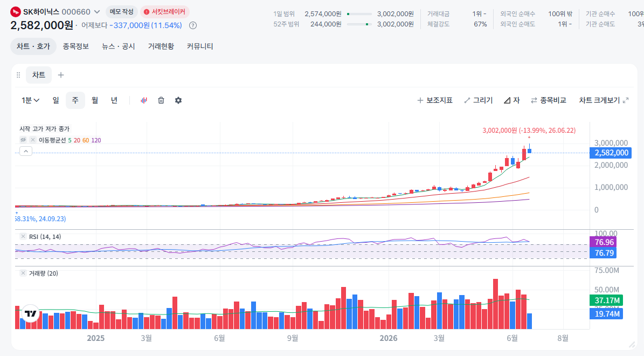This screenshot has width=644, height=356.
Task: Click the 19.74M volume value label
Action: (607, 314)
